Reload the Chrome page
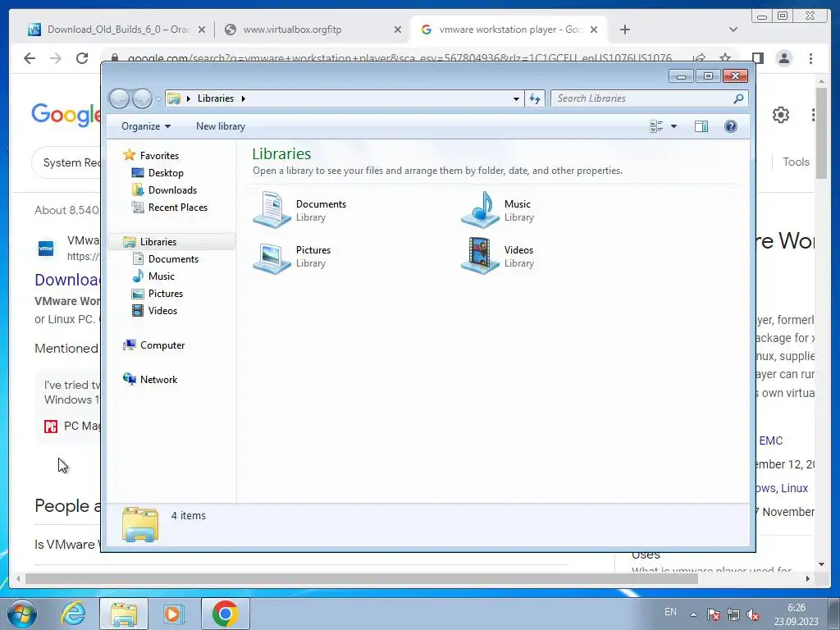The width and height of the screenshot is (840, 630). 81,58
